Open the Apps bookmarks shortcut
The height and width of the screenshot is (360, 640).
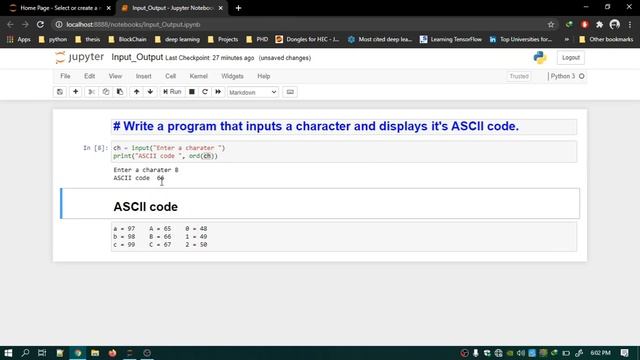[x=19, y=40]
